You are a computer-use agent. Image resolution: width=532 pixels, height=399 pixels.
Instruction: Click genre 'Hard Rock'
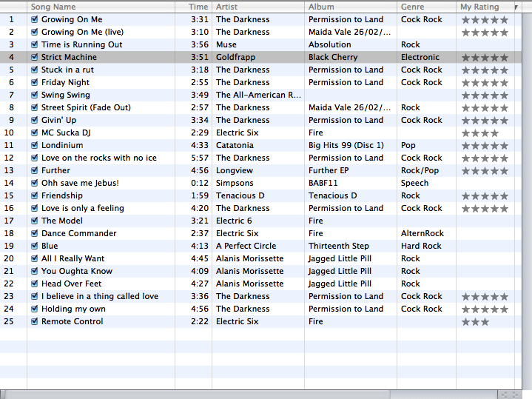(x=421, y=246)
